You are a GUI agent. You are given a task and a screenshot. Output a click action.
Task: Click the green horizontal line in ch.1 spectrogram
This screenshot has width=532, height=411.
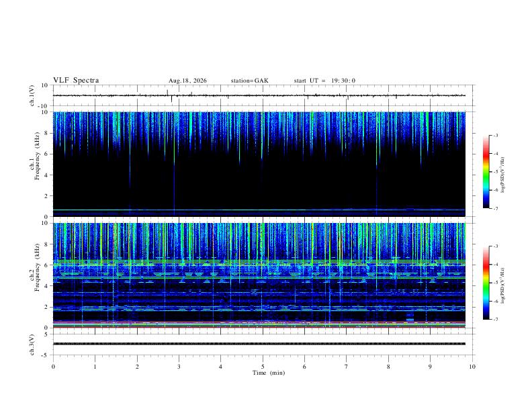click(x=259, y=210)
